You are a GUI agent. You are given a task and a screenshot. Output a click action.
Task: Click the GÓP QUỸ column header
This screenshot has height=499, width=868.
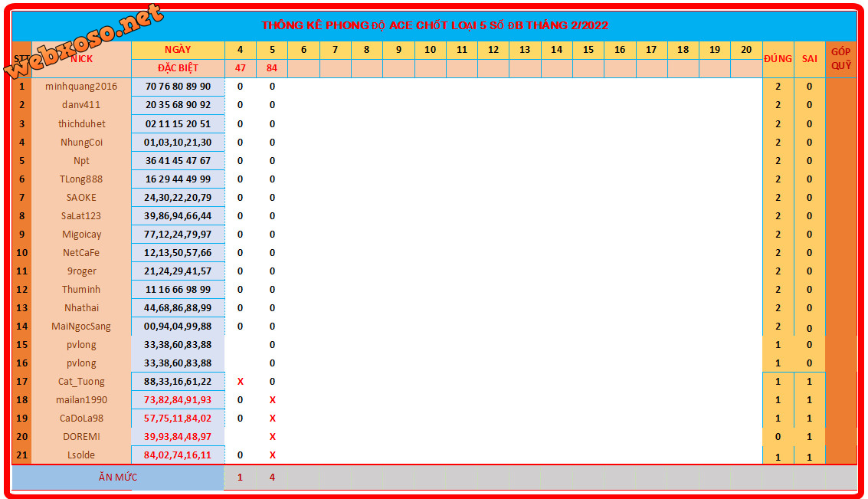tap(841, 59)
